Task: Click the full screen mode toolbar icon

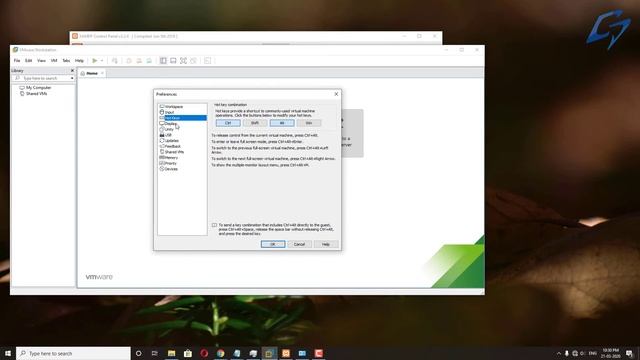Action: click(184, 60)
